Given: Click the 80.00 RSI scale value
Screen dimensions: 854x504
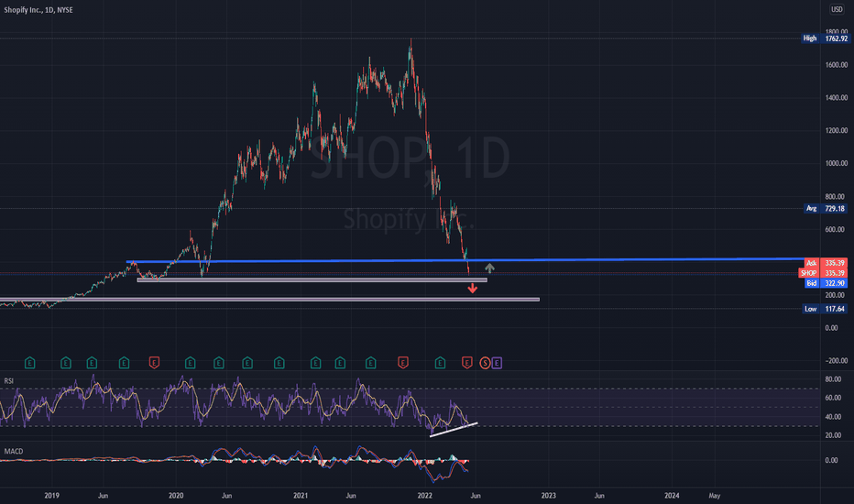Looking at the screenshot, I should [833, 379].
